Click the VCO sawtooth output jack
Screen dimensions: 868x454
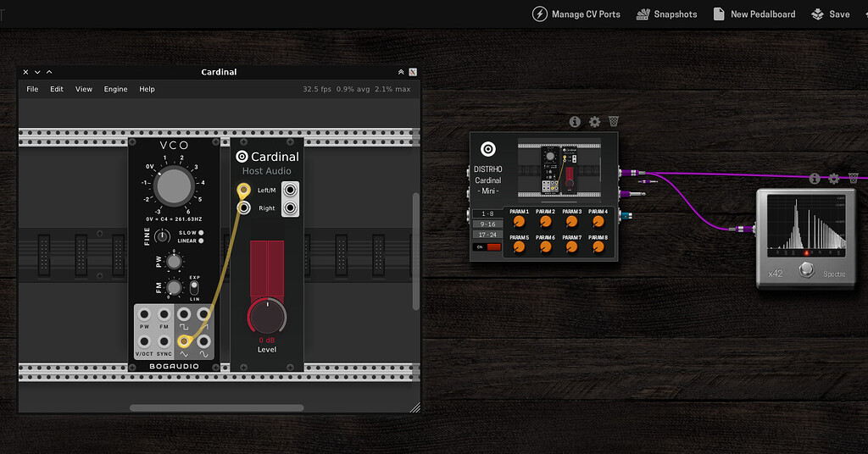tap(203, 314)
